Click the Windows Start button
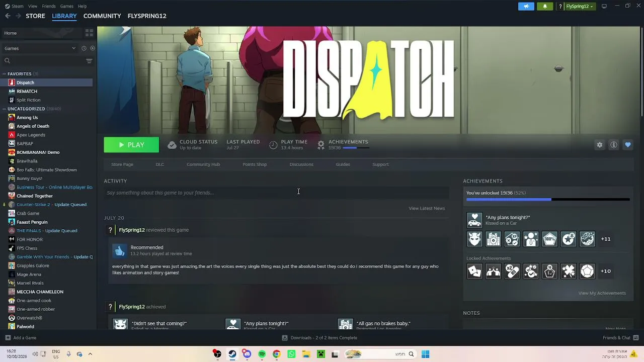 point(425,354)
